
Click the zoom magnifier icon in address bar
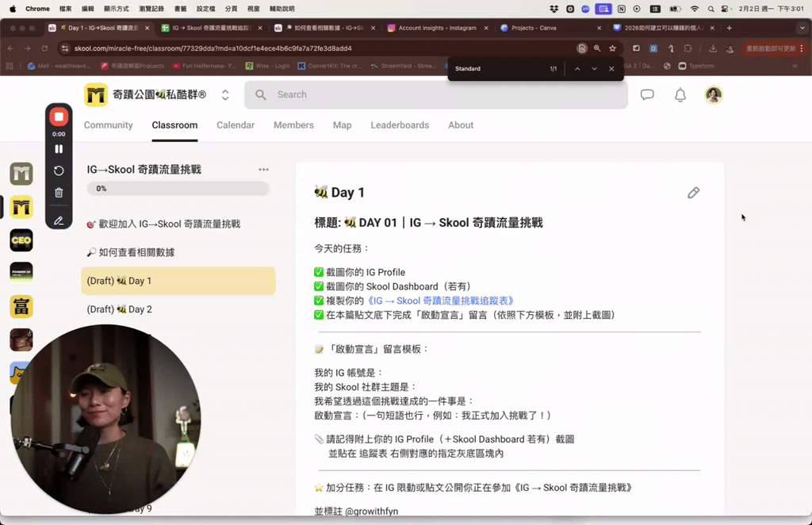click(x=597, y=48)
